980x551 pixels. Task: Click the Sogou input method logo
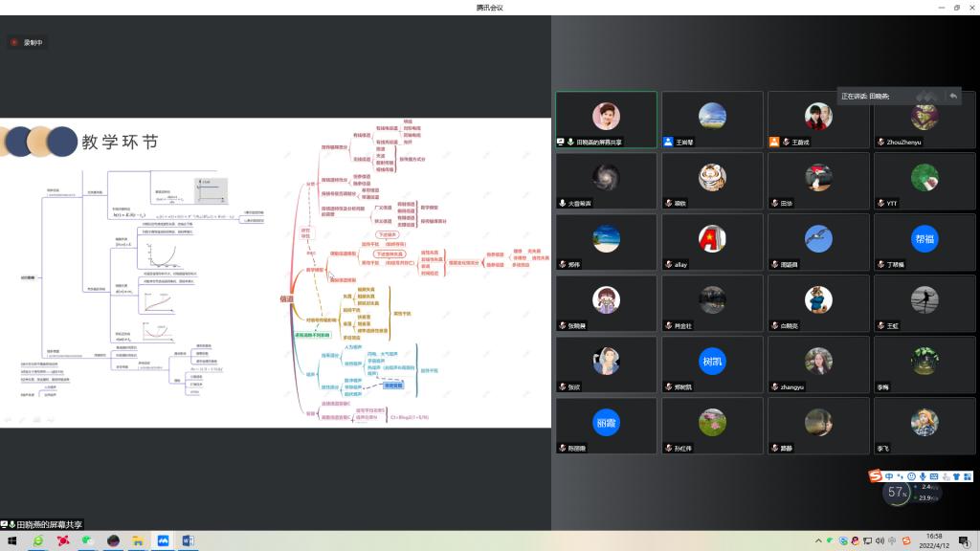[875, 476]
